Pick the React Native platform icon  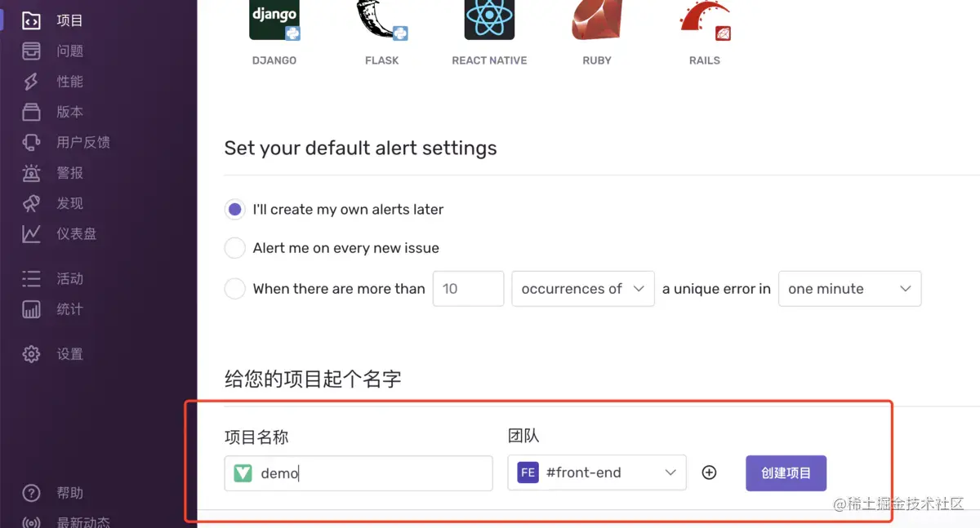pyautogui.click(x=489, y=20)
